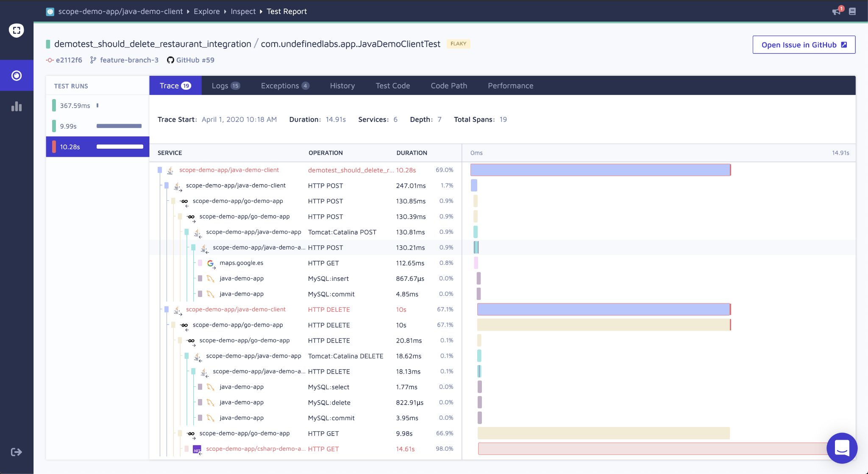The width and height of the screenshot is (868, 474).
Task: Select the statistics bar chart icon in sidebar
Action: point(17,107)
